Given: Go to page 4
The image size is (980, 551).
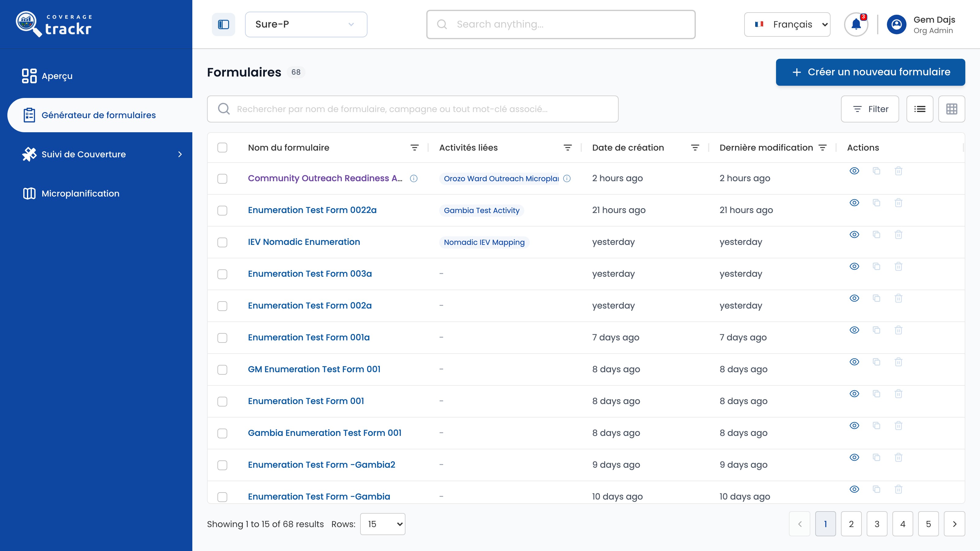Looking at the screenshot, I should pyautogui.click(x=903, y=524).
